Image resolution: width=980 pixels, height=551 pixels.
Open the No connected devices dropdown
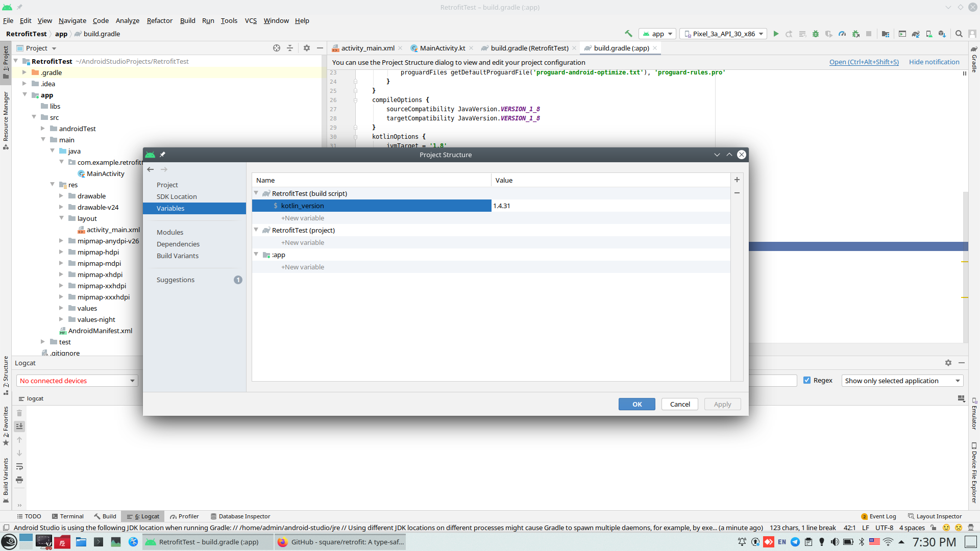point(77,381)
